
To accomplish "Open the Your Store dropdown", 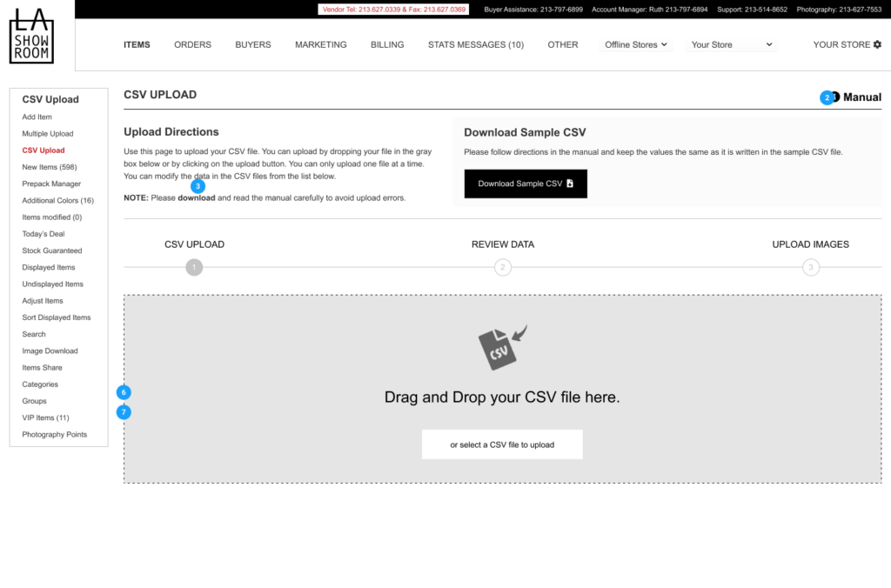I will (x=731, y=44).
